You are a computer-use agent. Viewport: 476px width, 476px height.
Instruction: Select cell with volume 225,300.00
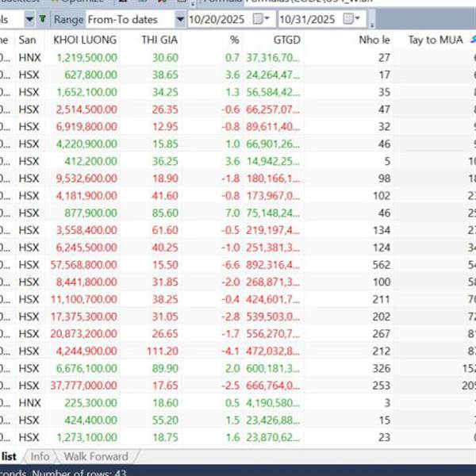tap(90, 403)
